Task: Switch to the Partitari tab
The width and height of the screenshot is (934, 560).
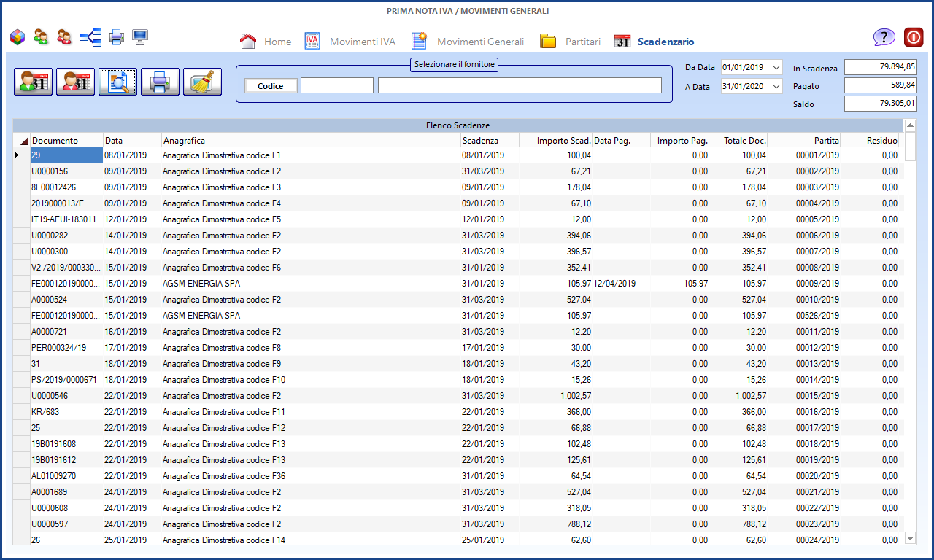Action: 570,42
